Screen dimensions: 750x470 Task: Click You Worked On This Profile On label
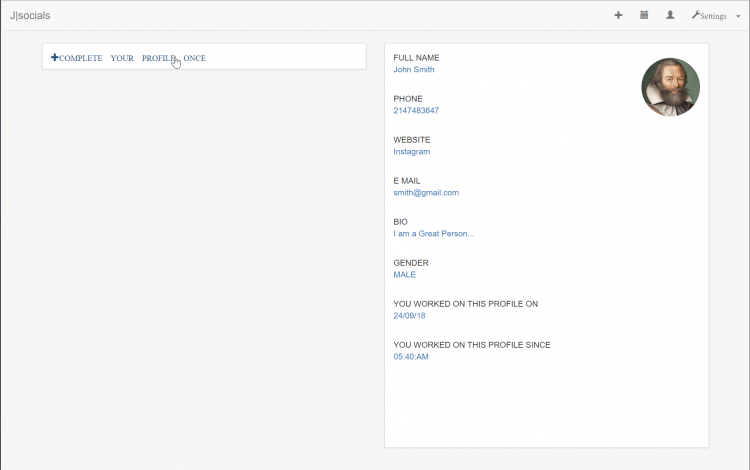coord(465,304)
